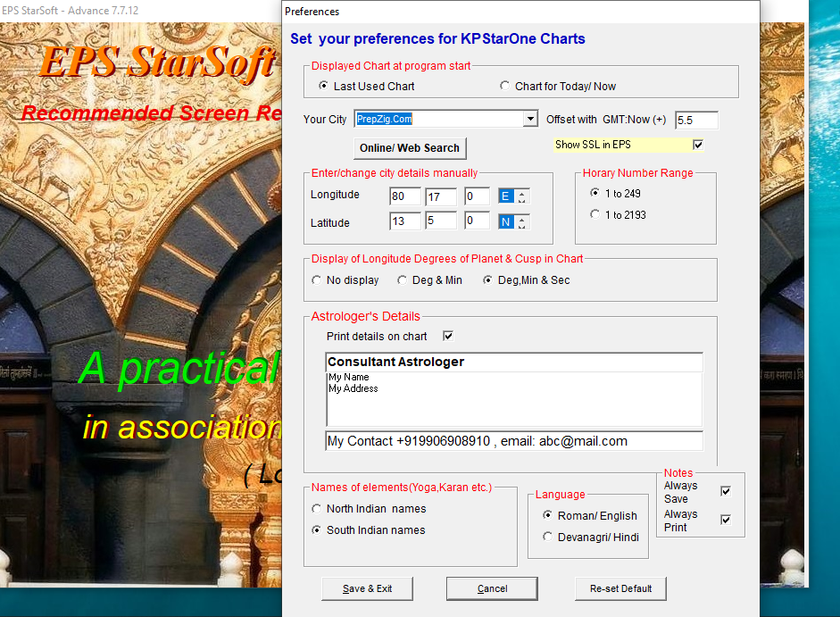840x617 pixels.
Task: Click the My Name / My Address text area
Action: [x=514, y=399]
